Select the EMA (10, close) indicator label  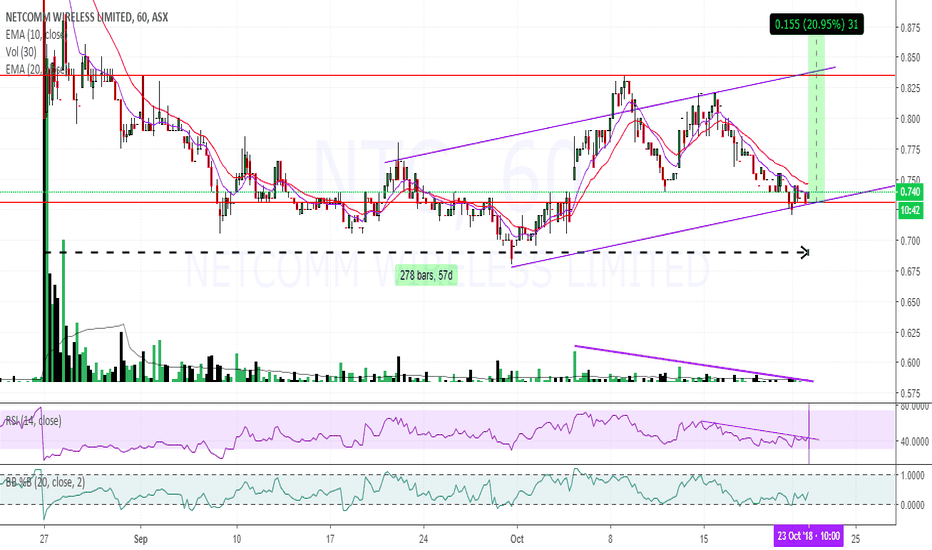(36, 34)
